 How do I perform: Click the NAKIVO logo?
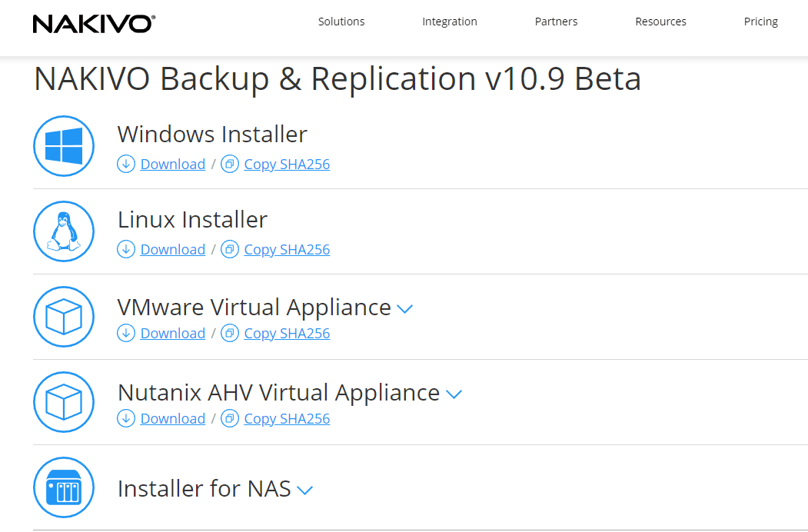pos(94,23)
